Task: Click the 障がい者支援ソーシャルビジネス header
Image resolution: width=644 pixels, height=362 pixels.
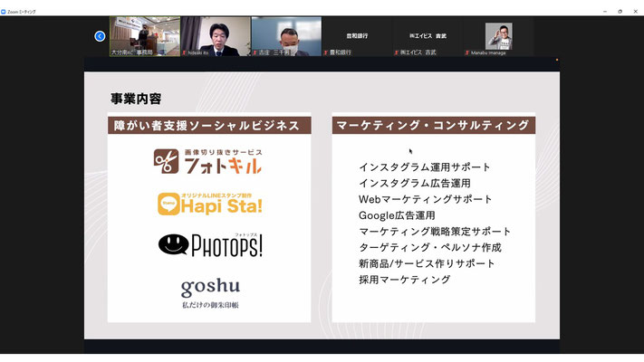Action: click(x=209, y=125)
